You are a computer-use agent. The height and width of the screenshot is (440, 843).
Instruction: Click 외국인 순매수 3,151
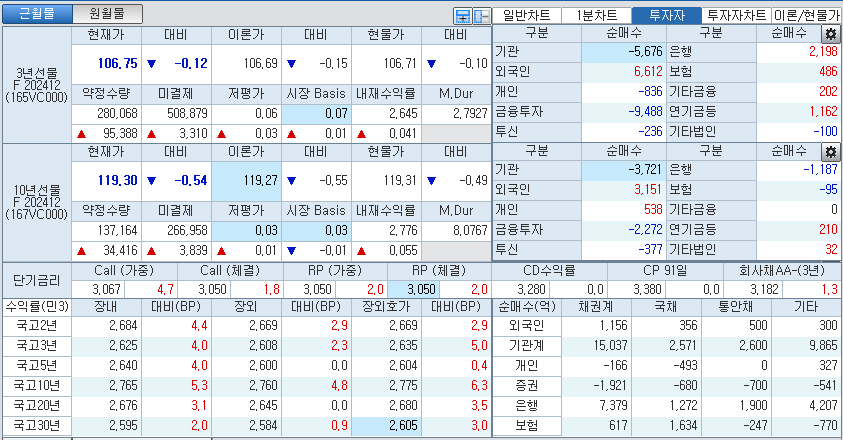click(624, 189)
